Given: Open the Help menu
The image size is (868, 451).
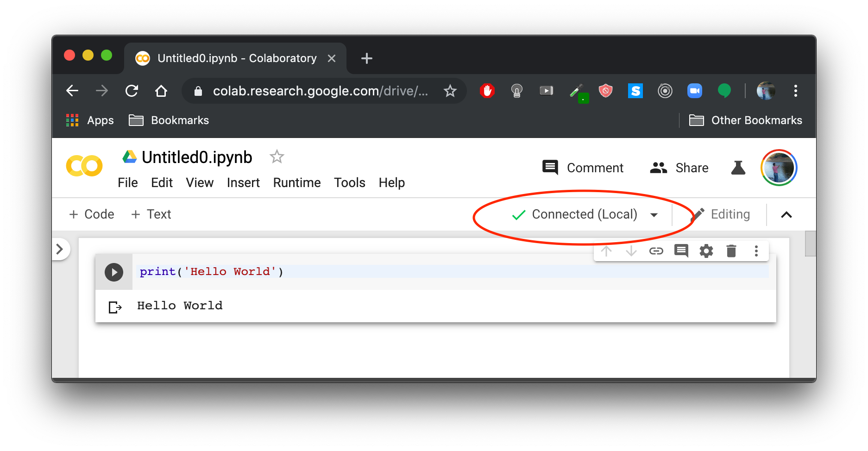Looking at the screenshot, I should 392,183.
